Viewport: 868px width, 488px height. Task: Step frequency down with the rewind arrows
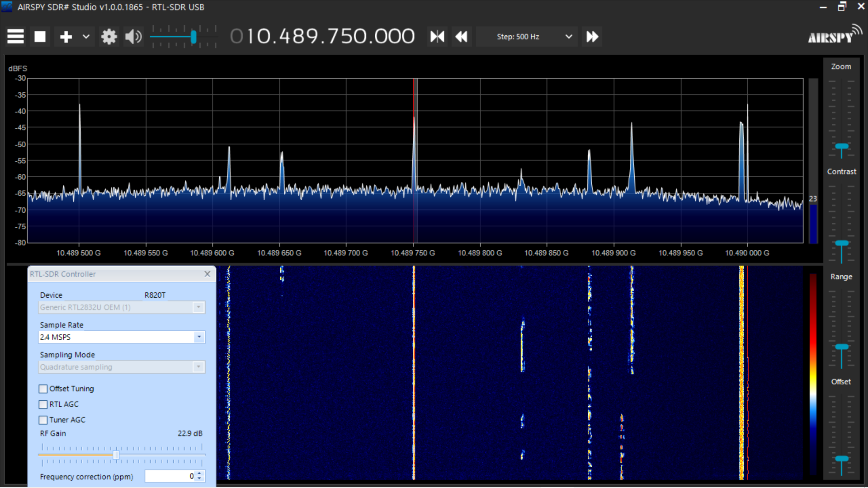click(x=461, y=37)
